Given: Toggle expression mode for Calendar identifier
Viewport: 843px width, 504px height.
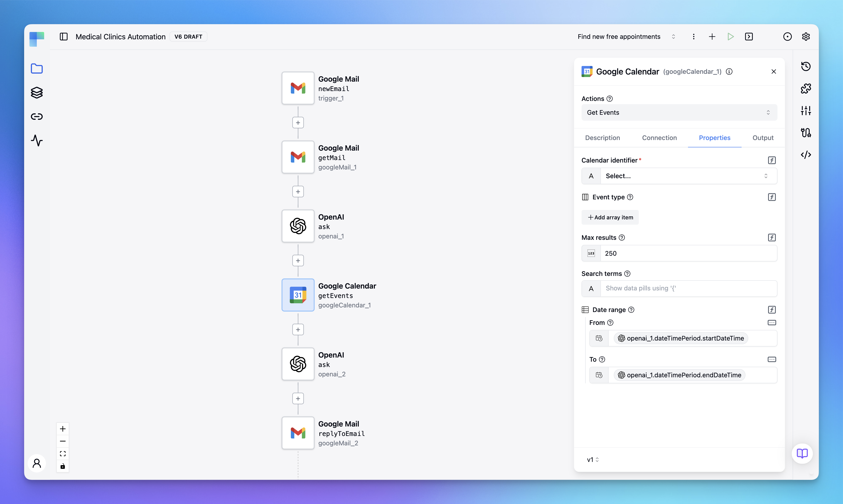Looking at the screenshot, I should (x=772, y=160).
